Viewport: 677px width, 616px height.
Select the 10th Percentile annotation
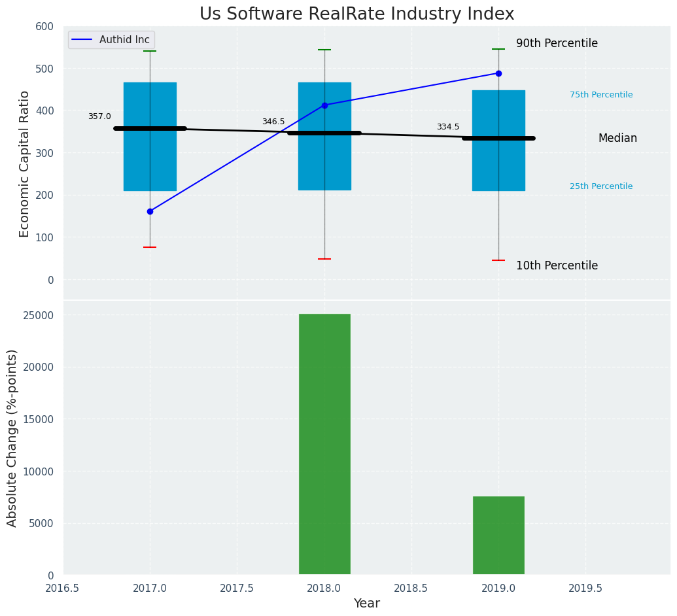click(557, 265)
